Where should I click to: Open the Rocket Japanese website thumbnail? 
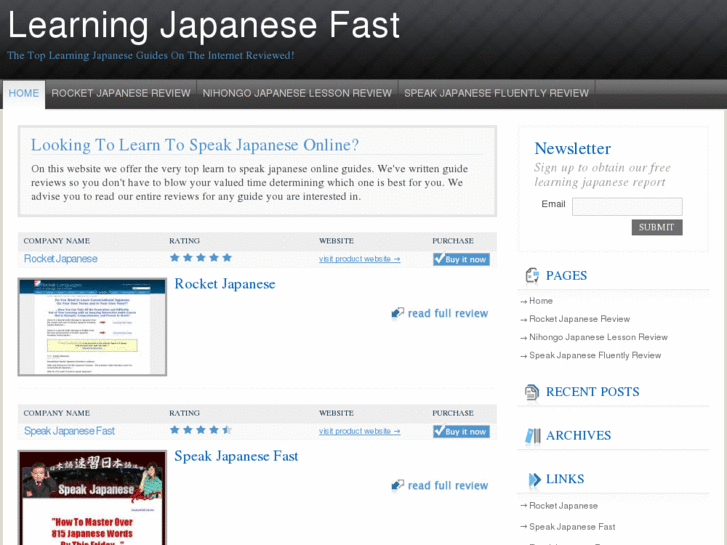click(92, 327)
